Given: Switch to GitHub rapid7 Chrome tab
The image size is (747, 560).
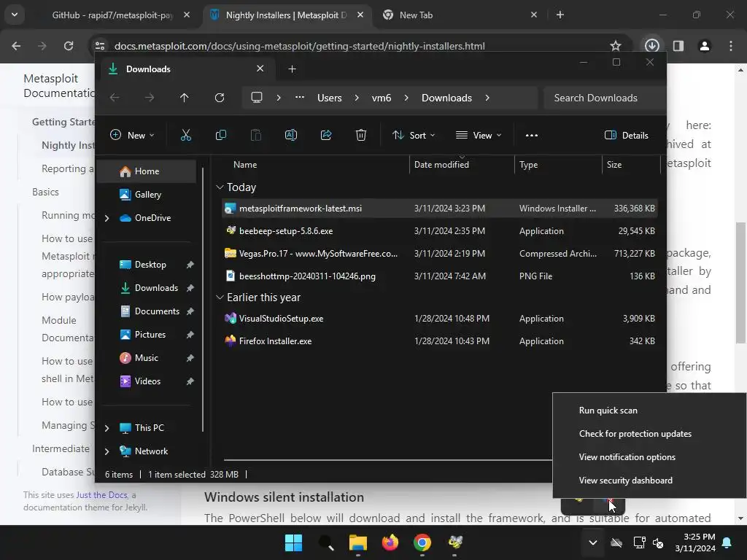Looking at the screenshot, I should (112, 15).
